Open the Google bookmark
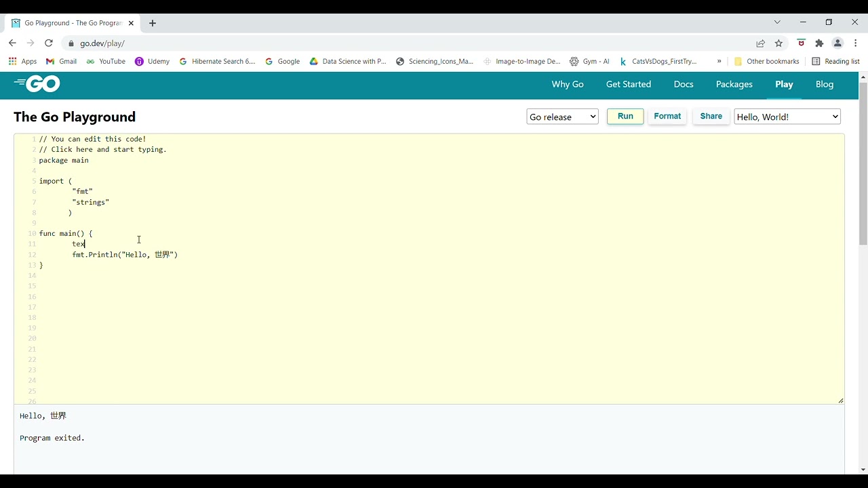This screenshot has width=868, height=488. [x=282, y=61]
